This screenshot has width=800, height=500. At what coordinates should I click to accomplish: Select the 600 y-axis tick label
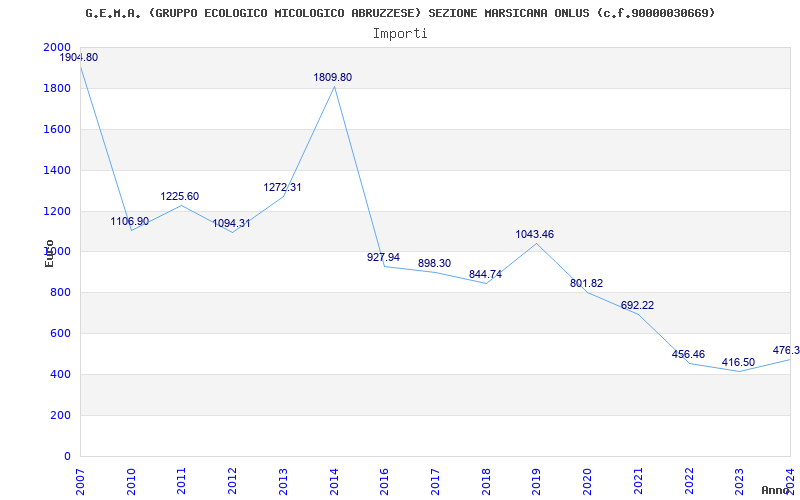coord(60,334)
